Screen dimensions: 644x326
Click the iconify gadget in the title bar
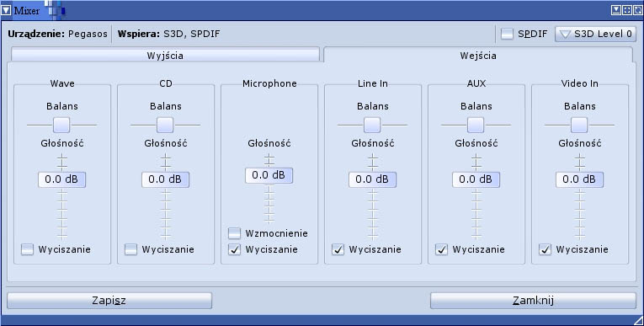(615, 10)
